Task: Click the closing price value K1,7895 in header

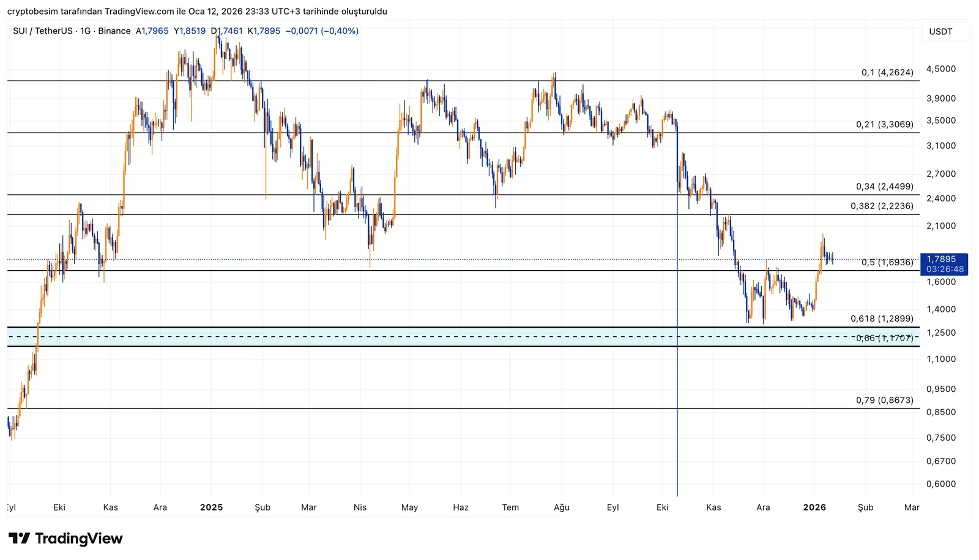Action: (x=264, y=31)
